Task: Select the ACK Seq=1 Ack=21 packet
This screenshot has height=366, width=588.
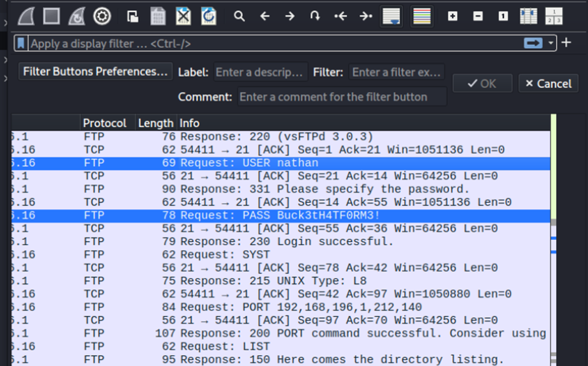Action: click(281, 150)
